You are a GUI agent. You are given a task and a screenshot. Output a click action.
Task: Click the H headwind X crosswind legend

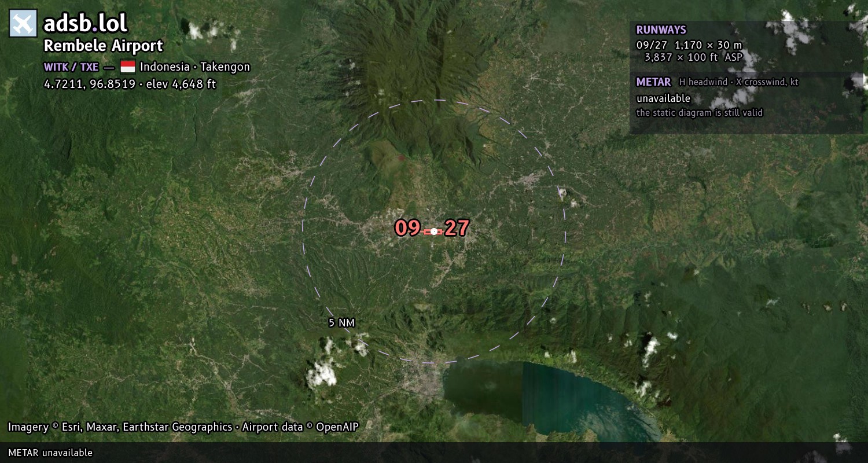tap(739, 82)
